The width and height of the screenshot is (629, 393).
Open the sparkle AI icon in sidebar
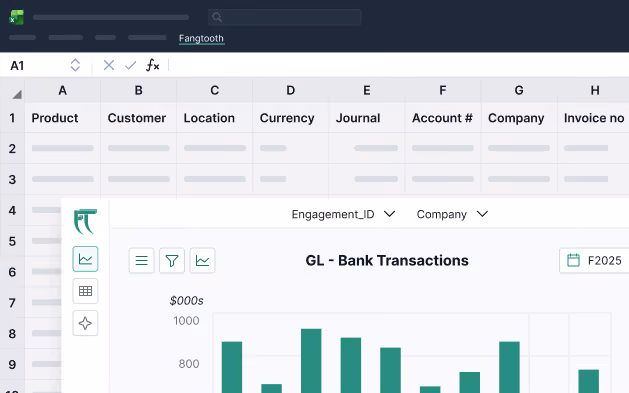85,323
